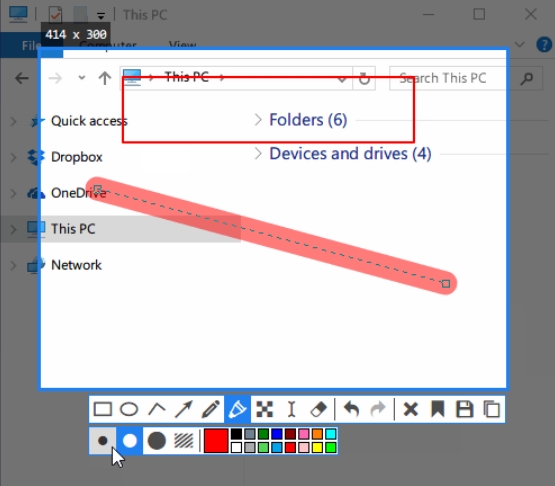Undo the last annotation

[x=351, y=410]
